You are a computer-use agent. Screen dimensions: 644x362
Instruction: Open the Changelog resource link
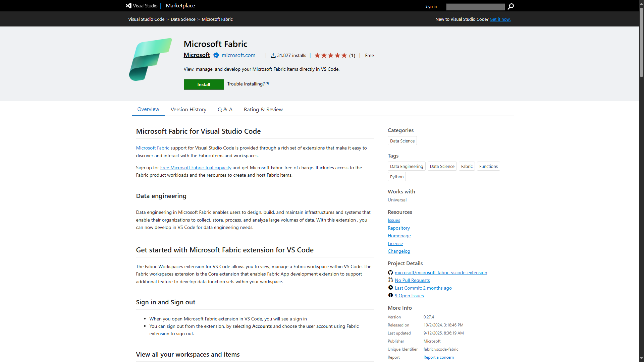coord(399,251)
